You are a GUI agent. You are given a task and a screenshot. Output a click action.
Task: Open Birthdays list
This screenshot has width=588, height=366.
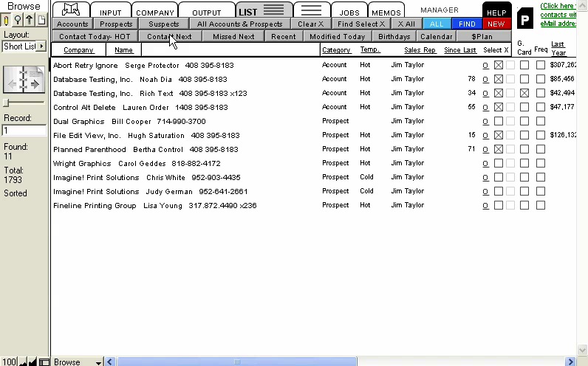click(x=394, y=37)
